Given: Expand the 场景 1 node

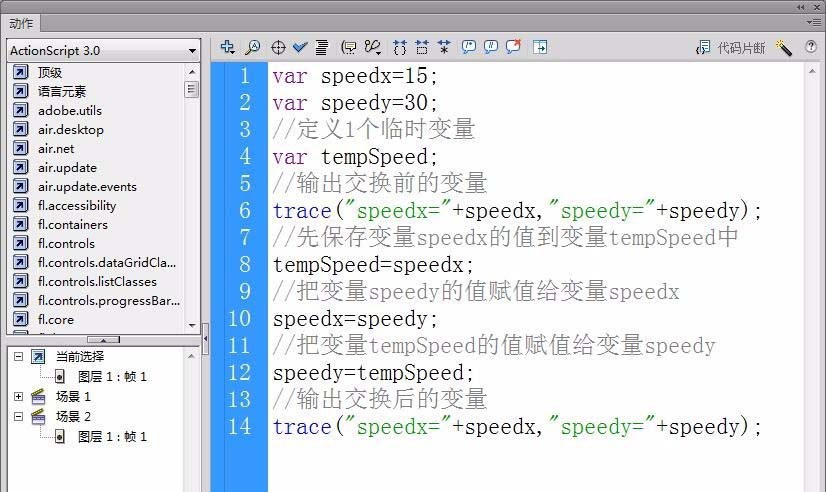Looking at the screenshot, I should [18, 396].
